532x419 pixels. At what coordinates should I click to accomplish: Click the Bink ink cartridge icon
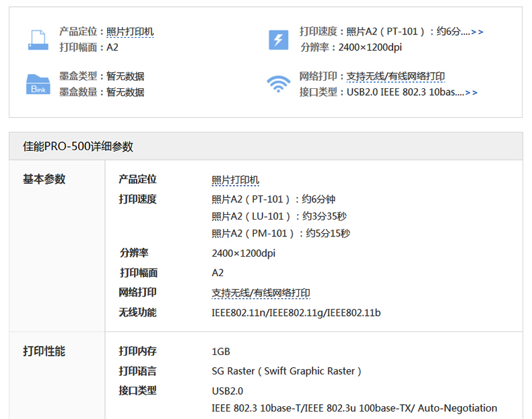[38, 84]
